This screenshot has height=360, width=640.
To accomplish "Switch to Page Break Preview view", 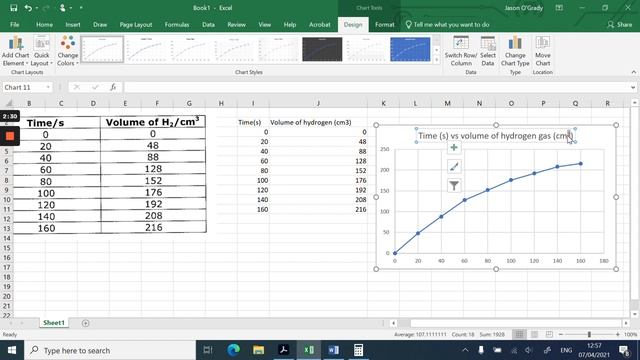I will (549, 334).
